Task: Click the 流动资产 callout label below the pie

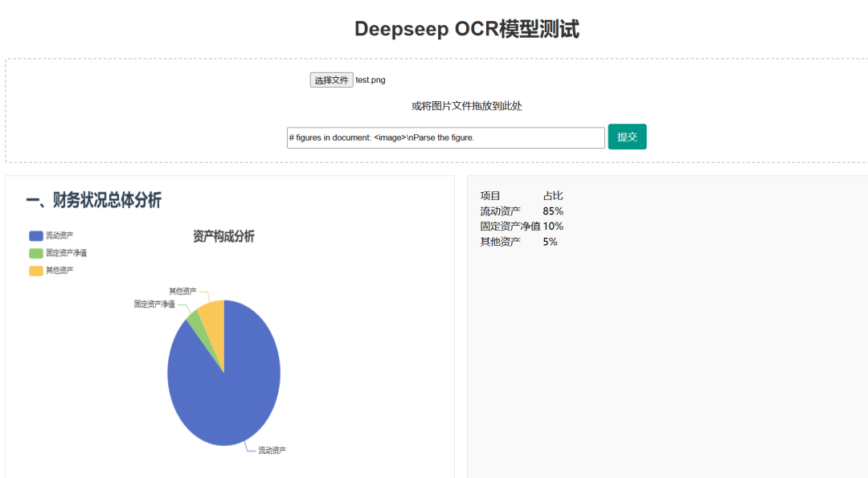Action: click(x=272, y=451)
